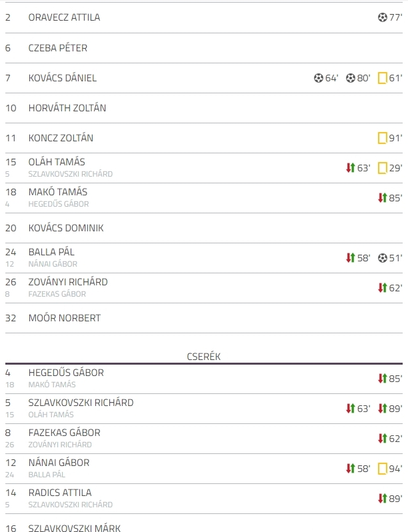Image resolution: width=408 pixels, height=532 pixels.
Task: Click the Kovács Dominik player name
Action: pos(66,228)
